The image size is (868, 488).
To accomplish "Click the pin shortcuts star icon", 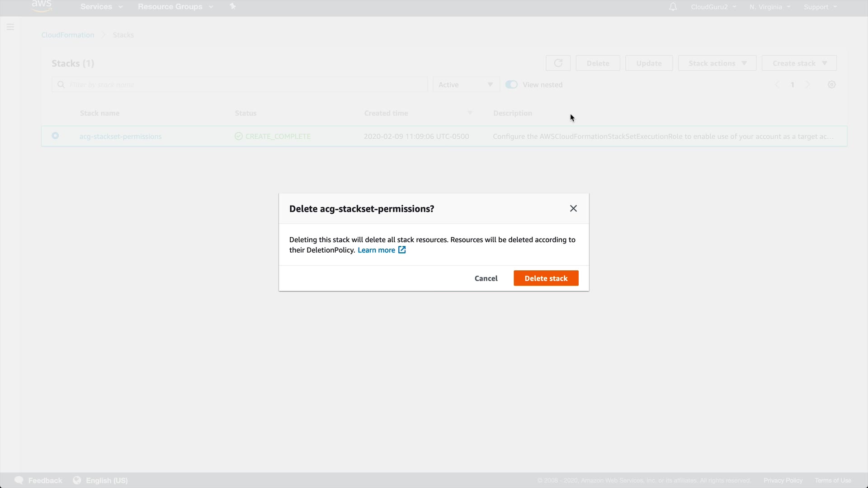I will (233, 6).
